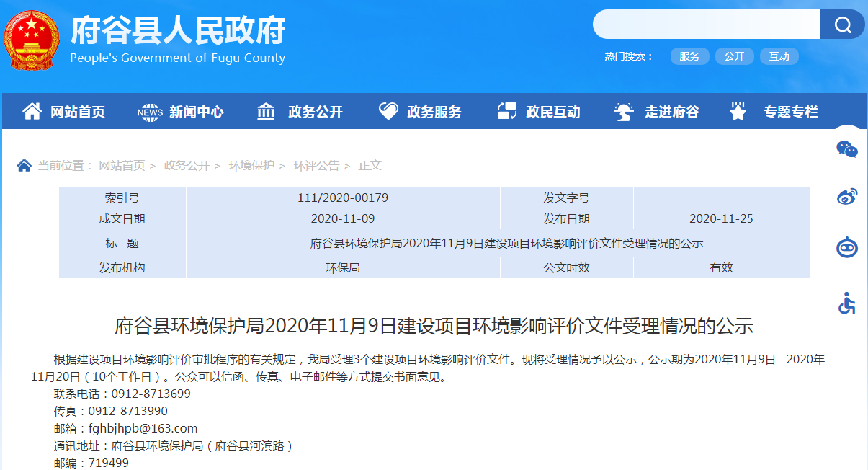This screenshot has width=868, height=470.
Task: Follow the 环境保护 breadcrumb link
Action: (251, 166)
